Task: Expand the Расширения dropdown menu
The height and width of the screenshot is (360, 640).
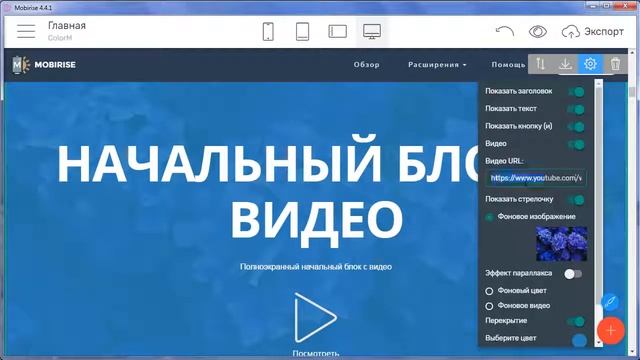Action: point(437,65)
